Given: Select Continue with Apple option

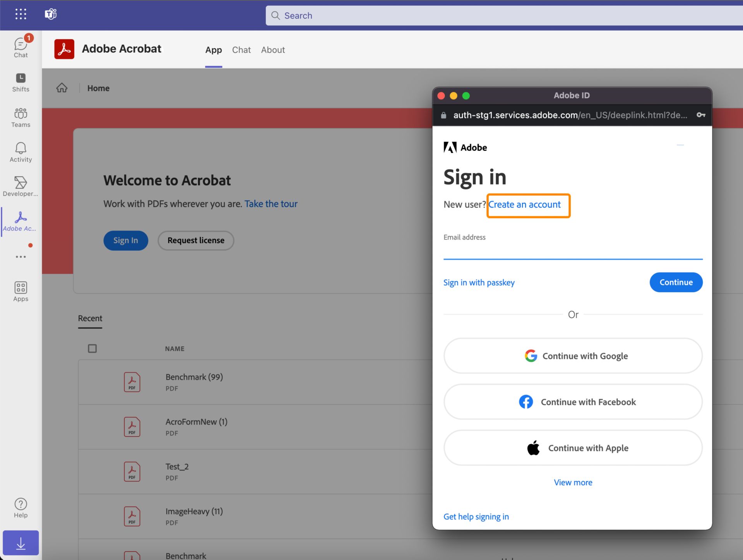Looking at the screenshot, I should pyautogui.click(x=574, y=448).
